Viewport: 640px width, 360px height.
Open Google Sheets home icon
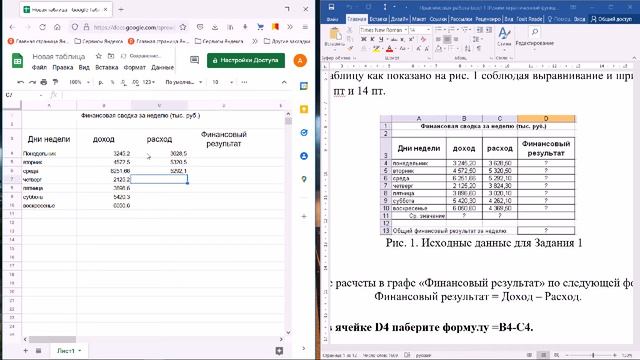[x=17, y=61]
